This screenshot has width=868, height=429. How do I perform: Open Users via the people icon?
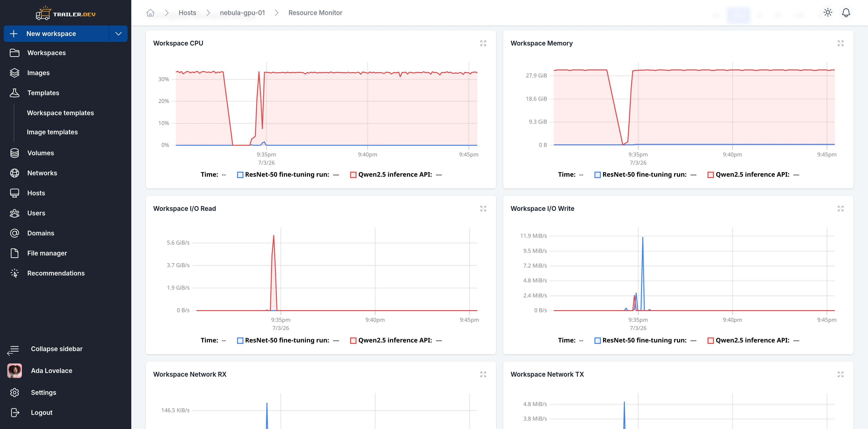pyautogui.click(x=15, y=213)
